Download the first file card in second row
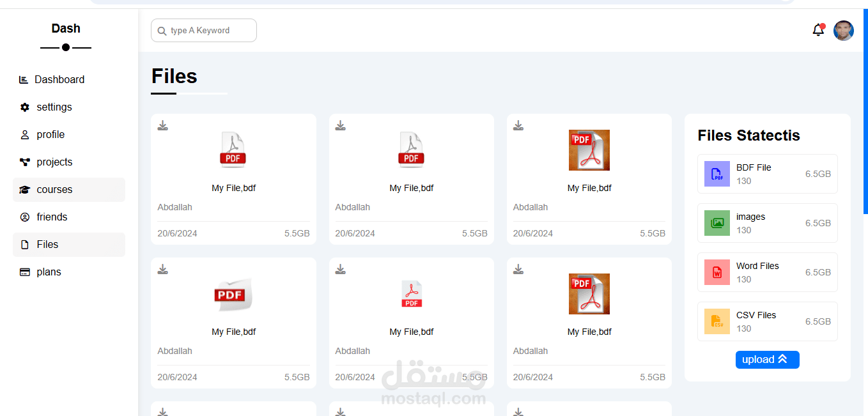Image resolution: width=868 pixels, height=416 pixels. 163,269
